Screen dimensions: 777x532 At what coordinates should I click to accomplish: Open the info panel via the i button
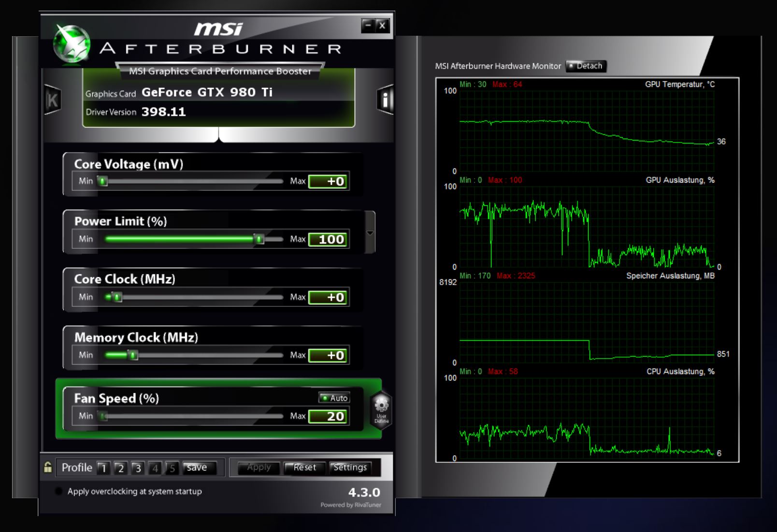(385, 100)
